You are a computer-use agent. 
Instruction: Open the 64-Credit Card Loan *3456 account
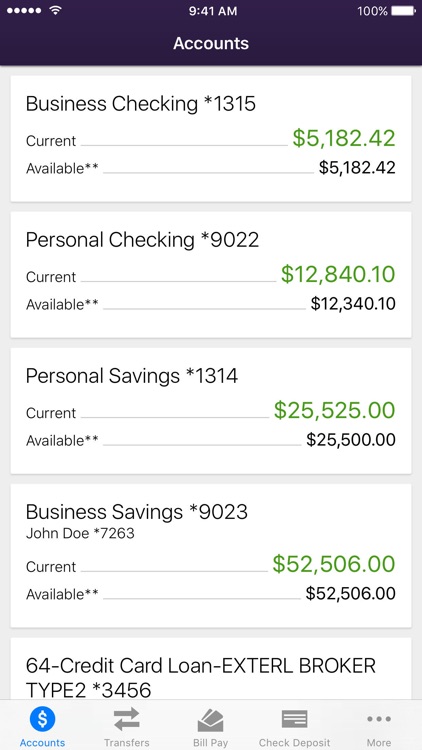(x=211, y=668)
